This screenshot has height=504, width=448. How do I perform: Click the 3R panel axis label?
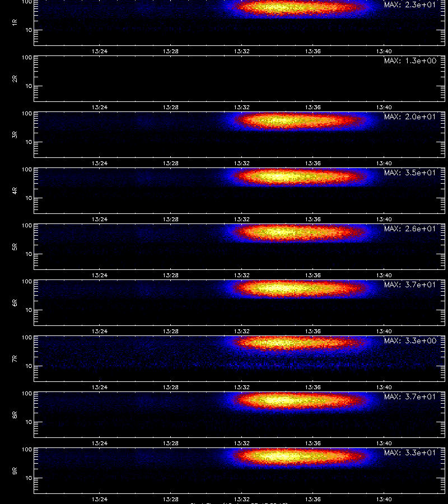pos(15,134)
